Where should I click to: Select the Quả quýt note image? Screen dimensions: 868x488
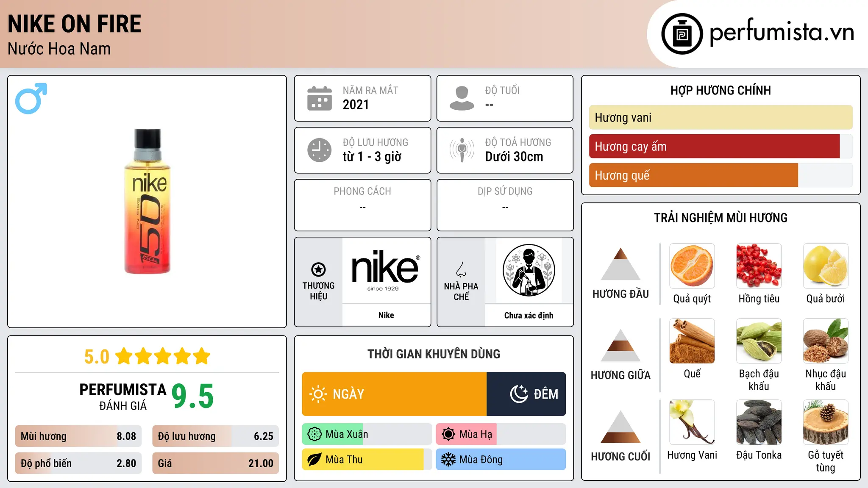pos(692,266)
